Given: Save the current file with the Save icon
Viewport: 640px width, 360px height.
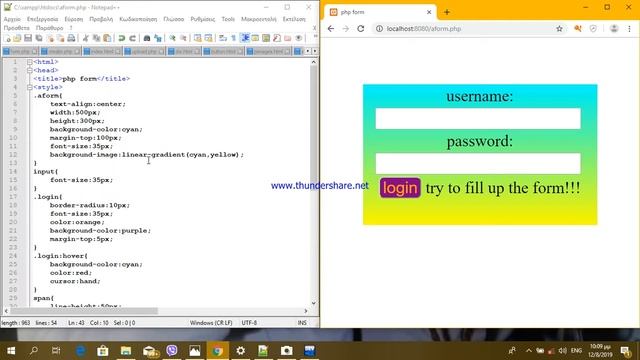Looking at the screenshot, I should [x=28, y=38].
